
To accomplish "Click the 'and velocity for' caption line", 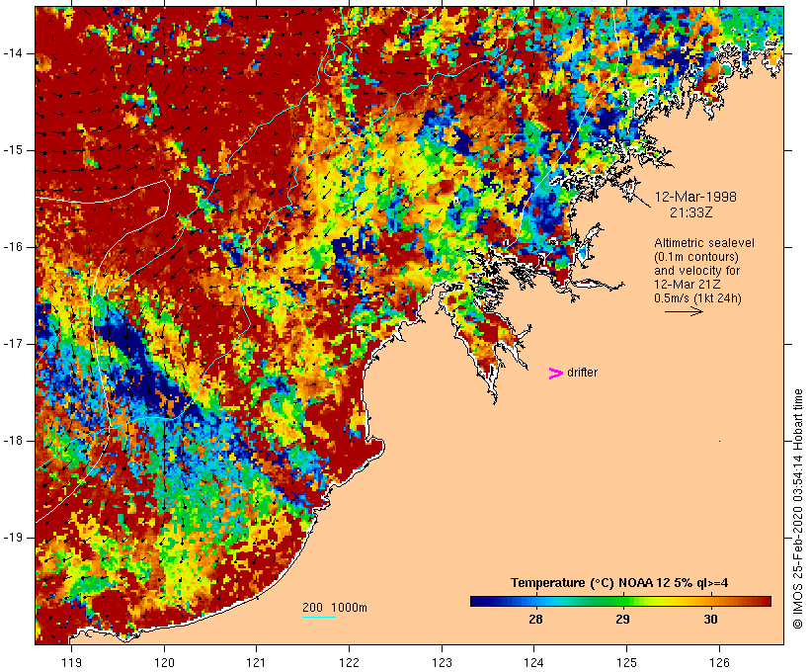I will pos(696,271).
